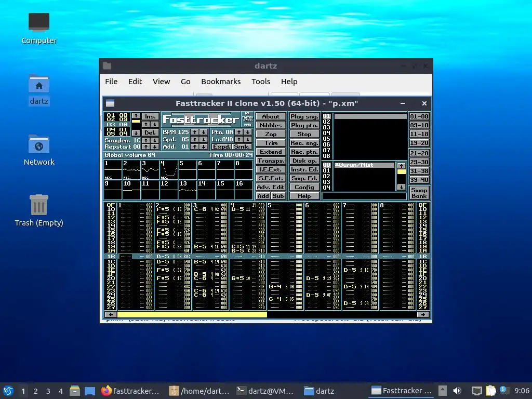Click pattern editor scroll right arrow
Viewport: 532px width, 399px height.
423,314
